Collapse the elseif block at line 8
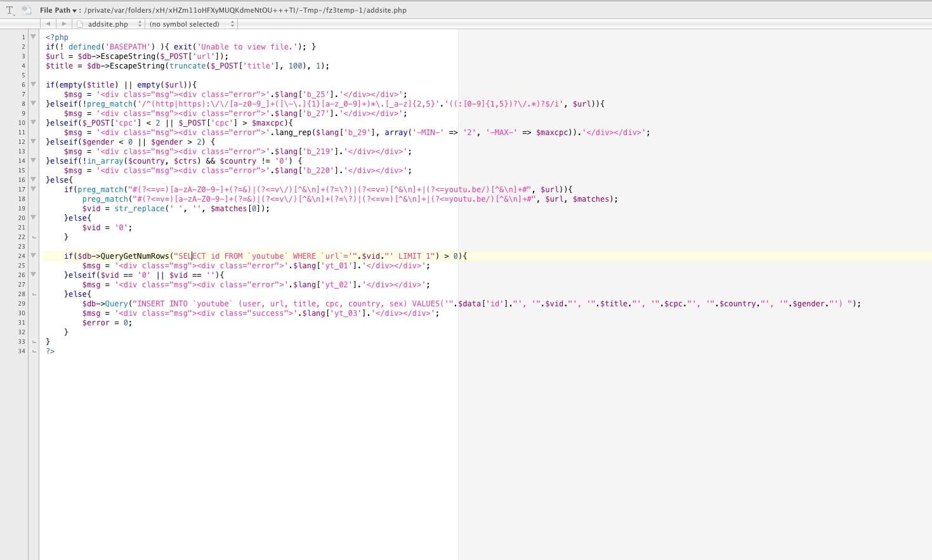 point(34,103)
